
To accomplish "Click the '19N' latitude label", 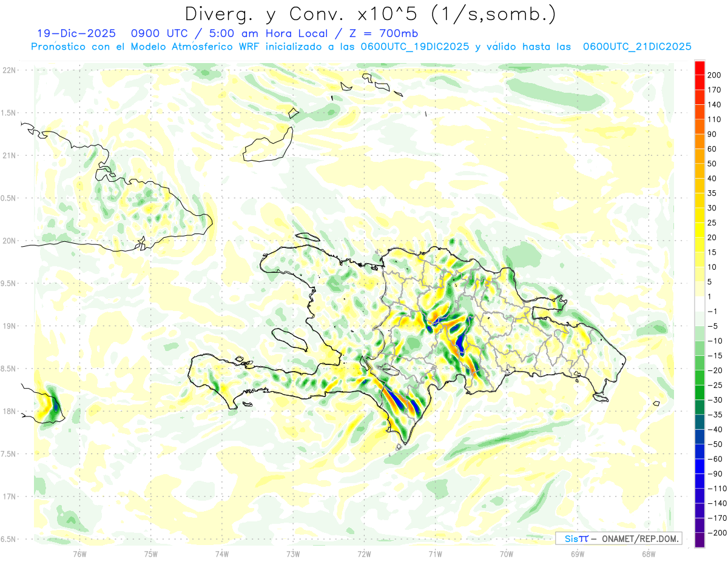I will click(8, 326).
